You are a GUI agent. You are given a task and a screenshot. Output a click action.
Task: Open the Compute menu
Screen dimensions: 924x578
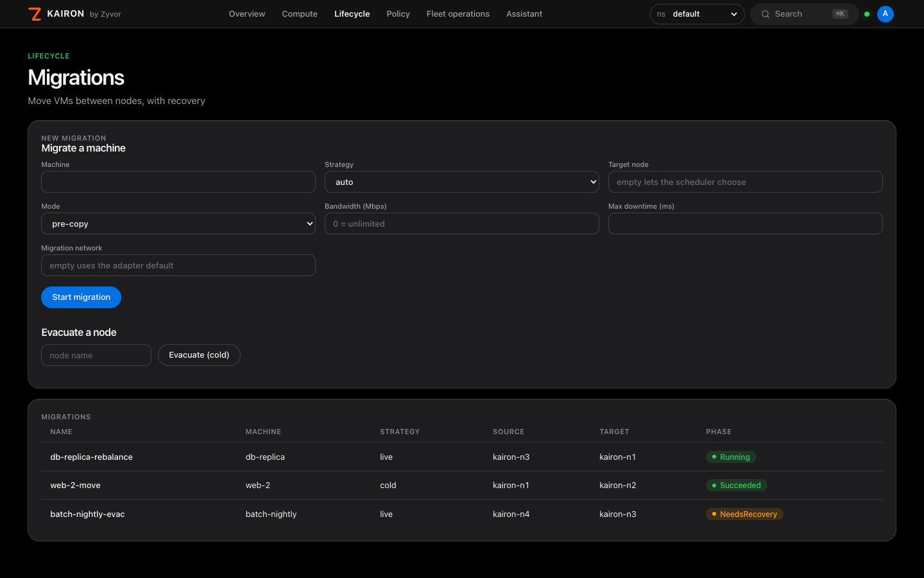300,14
